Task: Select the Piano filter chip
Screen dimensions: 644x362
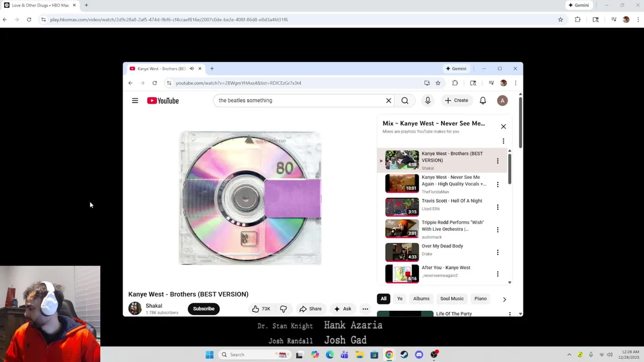Action: pyautogui.click(x=480, y=299)
